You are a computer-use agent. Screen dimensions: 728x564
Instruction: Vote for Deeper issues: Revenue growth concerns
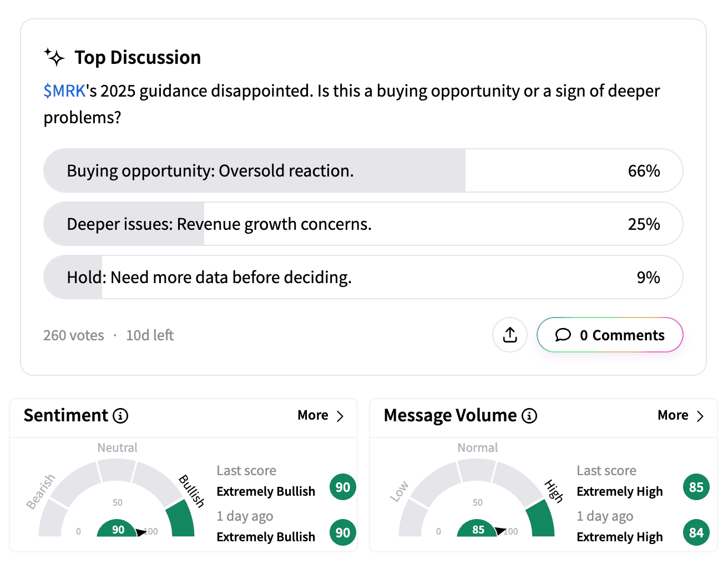click(363, 224)
